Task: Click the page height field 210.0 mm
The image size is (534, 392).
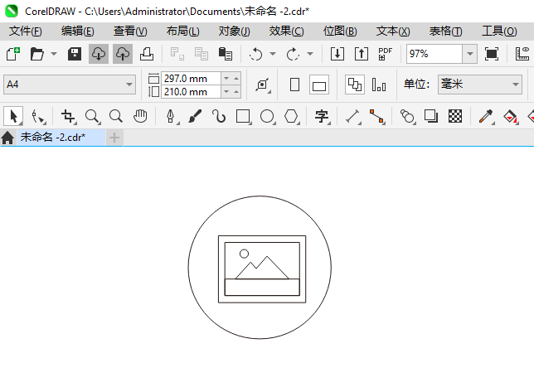Action: tap(191, 92)
